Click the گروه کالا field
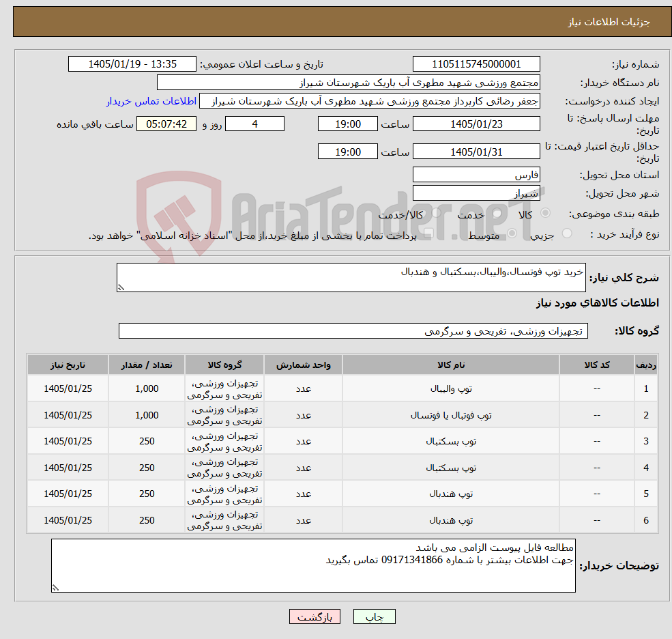The height and width of the screenshot is (639, 672). [x=353, y=331]
